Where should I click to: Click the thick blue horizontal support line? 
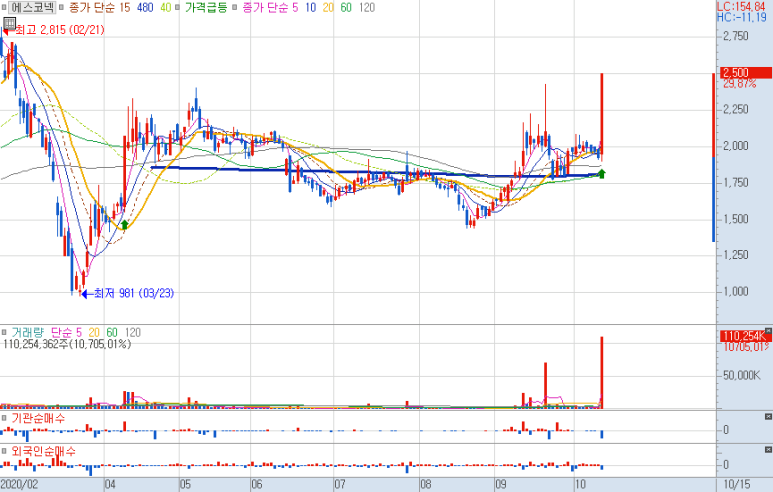pos(375,172)
